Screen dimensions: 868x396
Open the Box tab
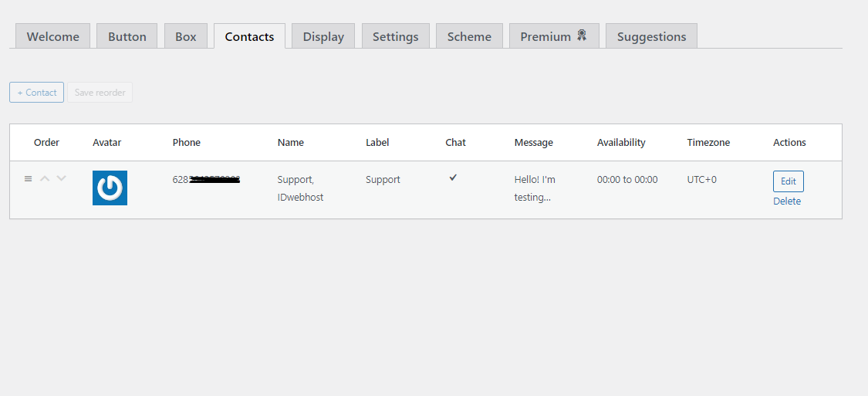click(x=185, y=36)
